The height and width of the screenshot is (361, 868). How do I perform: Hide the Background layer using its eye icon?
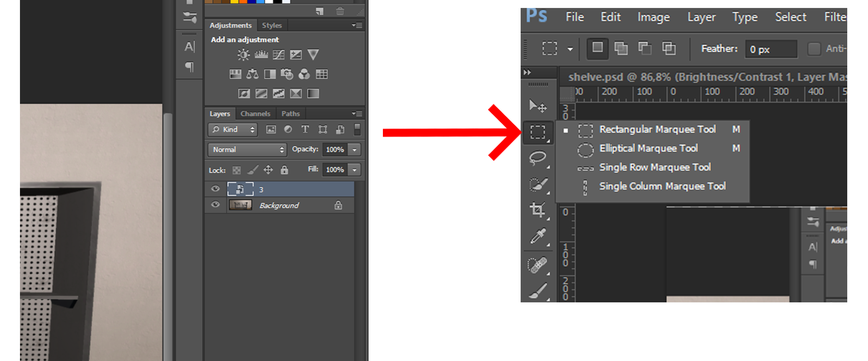pyautogui.click(x=215, y=205)
